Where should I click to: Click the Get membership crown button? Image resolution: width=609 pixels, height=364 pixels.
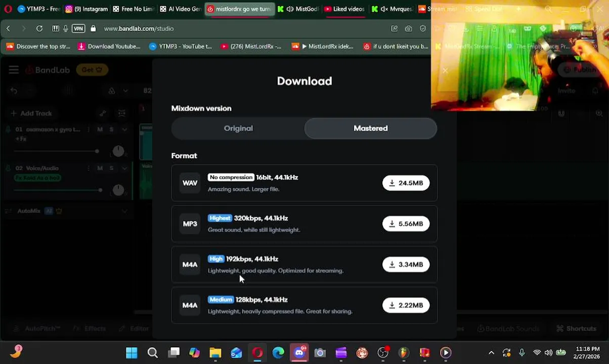pos(92,70)
